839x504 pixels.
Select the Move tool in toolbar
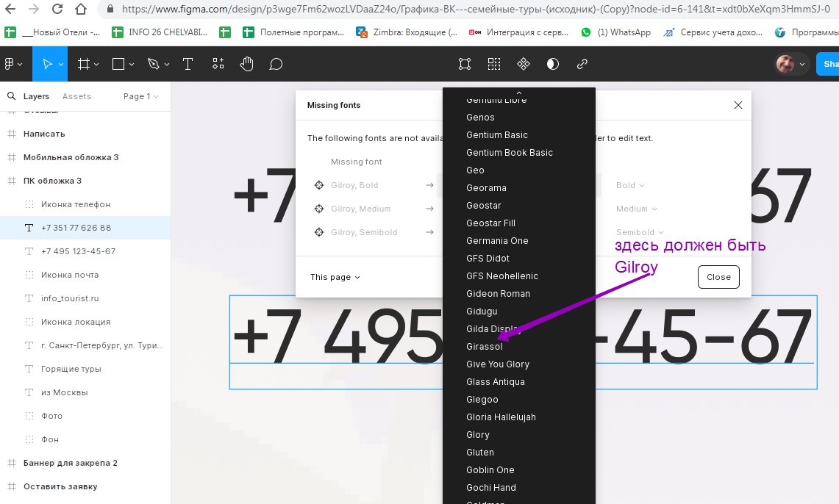click(x=46, y=65)
